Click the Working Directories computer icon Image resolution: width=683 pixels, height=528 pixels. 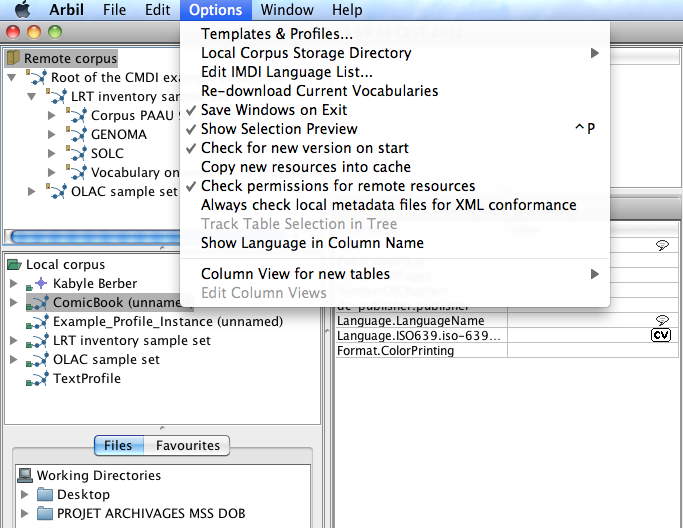pyautogui.click(x=25, y=475)
